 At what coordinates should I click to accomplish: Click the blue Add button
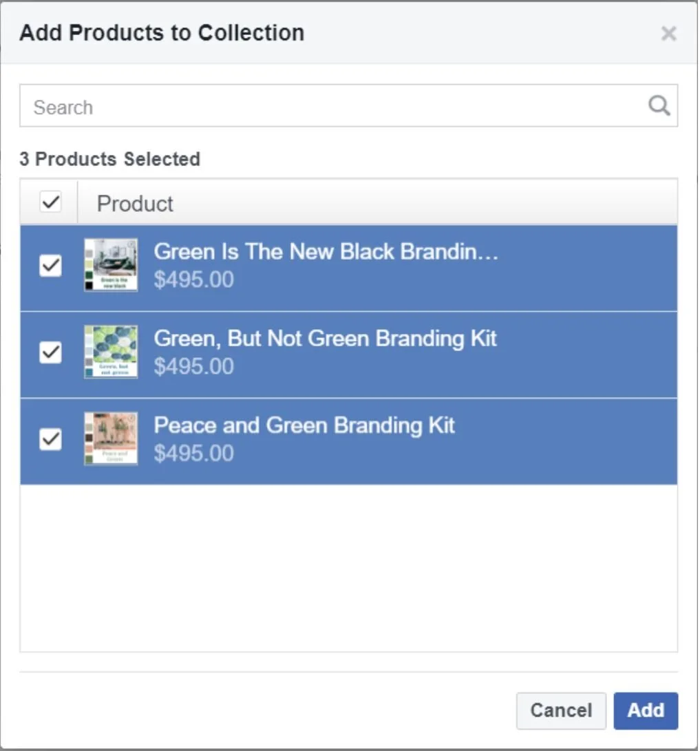[x=646, y=711]
